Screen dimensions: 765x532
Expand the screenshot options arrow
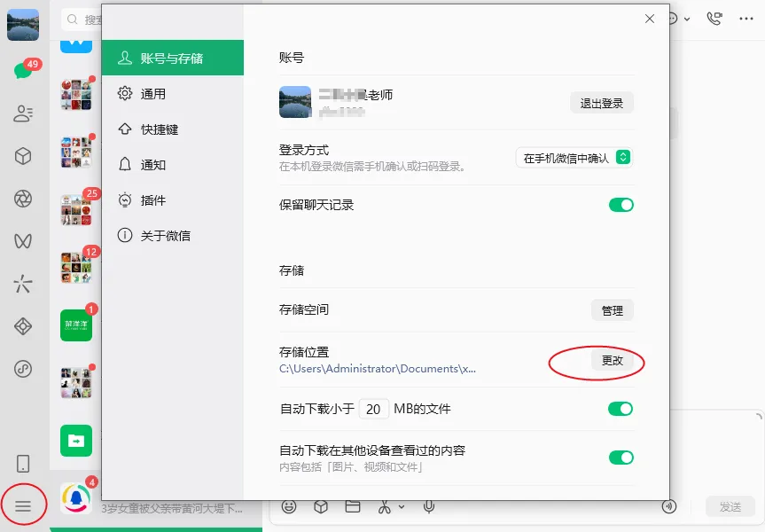point(402,507)
